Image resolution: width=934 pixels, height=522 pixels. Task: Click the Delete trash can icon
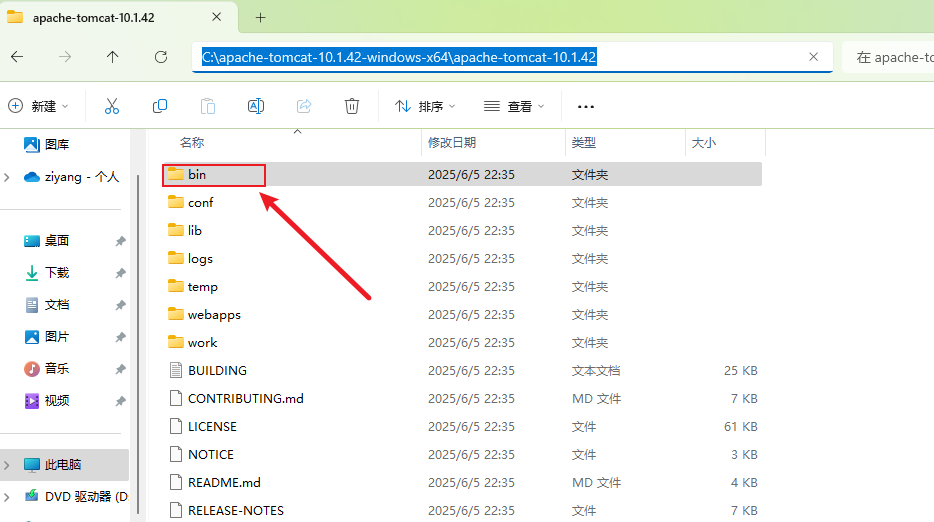(x=352, y=106)
